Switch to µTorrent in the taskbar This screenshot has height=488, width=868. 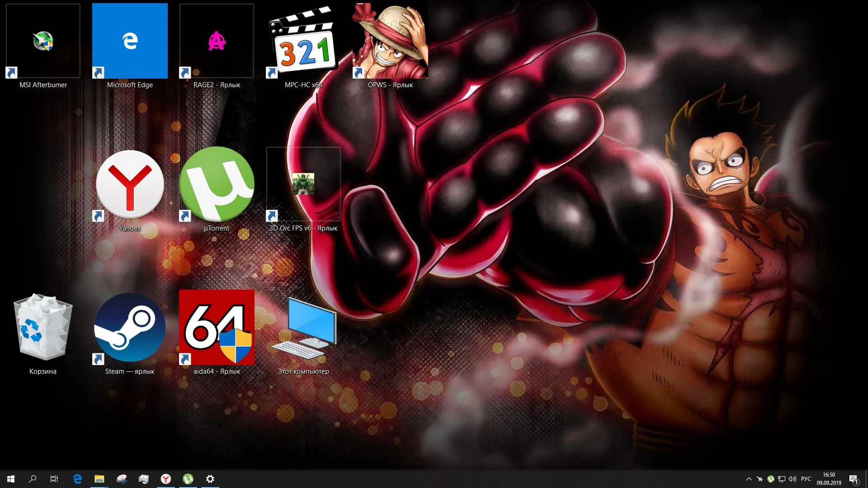pos(188,479)
